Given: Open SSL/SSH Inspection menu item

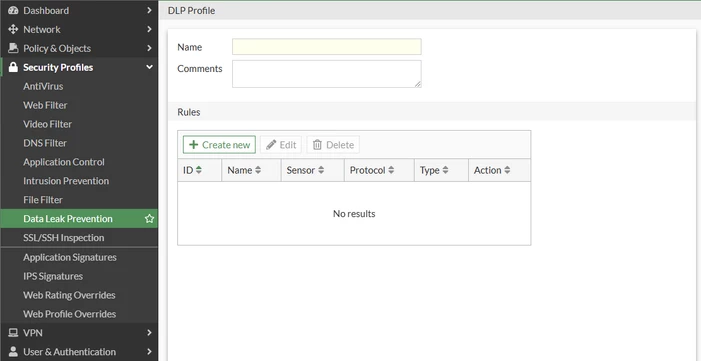Looking at the screenshot, I should pyautogui.click(x=79, y=238).
